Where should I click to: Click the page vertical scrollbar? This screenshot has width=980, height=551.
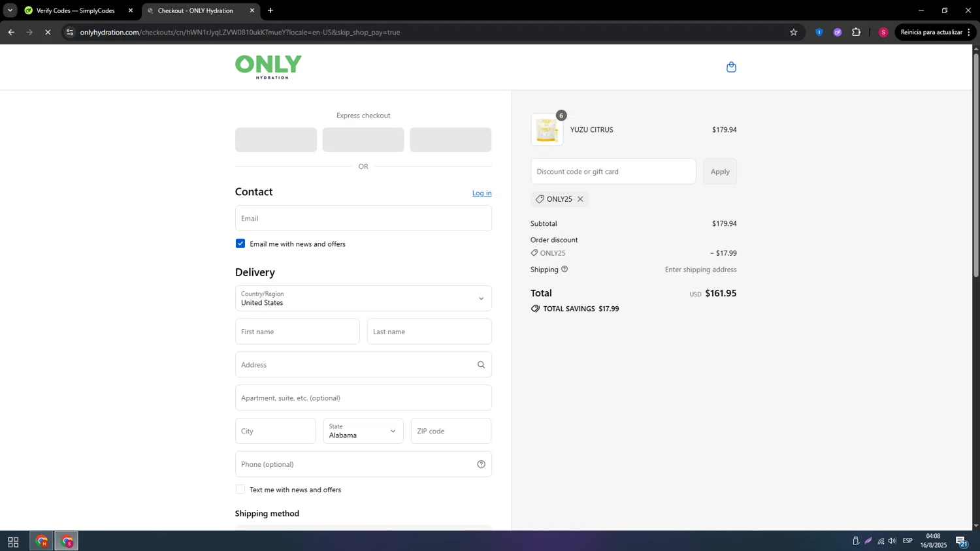pos(976,165)
